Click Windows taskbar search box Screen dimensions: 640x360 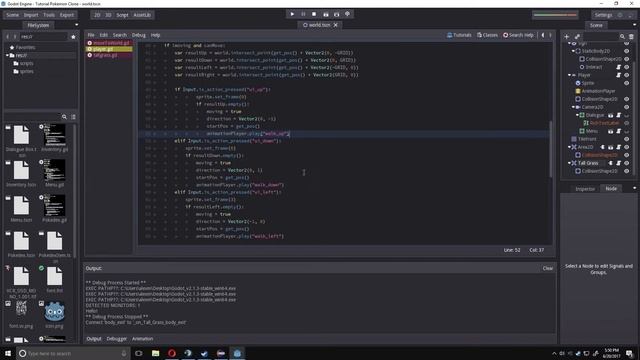(73, 353)
